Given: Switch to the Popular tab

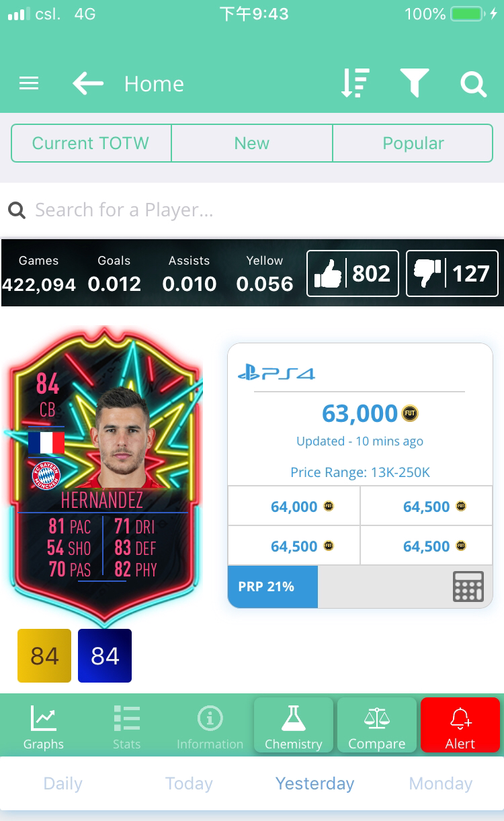Looking at the screenshot, I should [413, 143].
